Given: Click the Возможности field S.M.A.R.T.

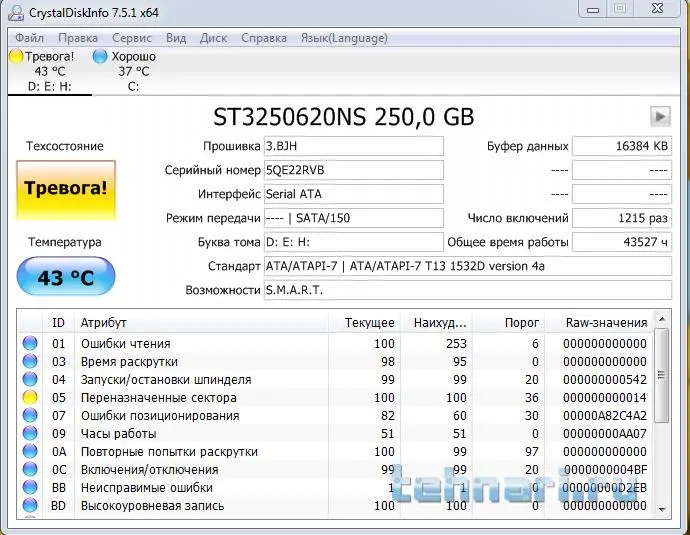Looking at the screenshot, I should click(468, 290).
